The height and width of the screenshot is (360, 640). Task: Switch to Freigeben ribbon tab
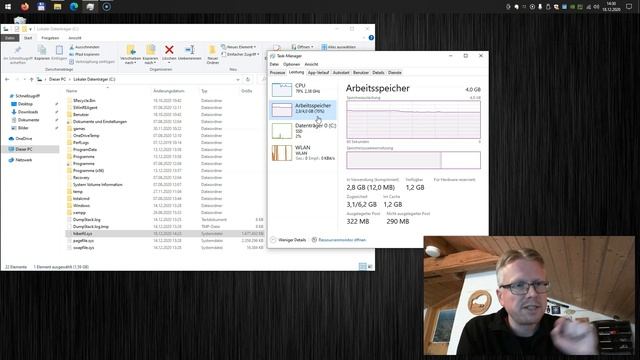point(50,38)
